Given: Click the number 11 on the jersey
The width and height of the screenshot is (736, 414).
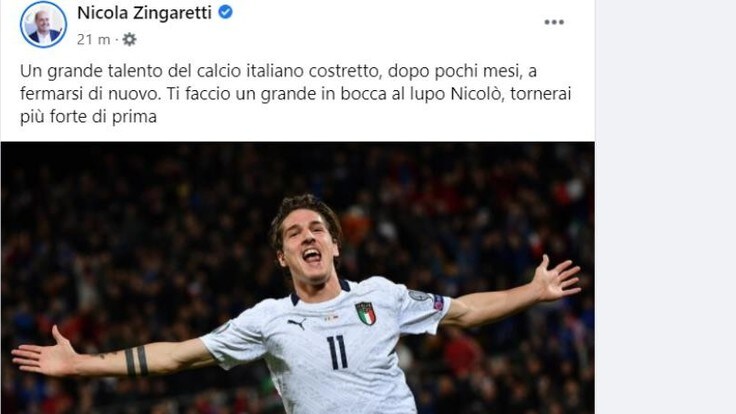Looking at the screenshot, I should click(x=337, y=352).
